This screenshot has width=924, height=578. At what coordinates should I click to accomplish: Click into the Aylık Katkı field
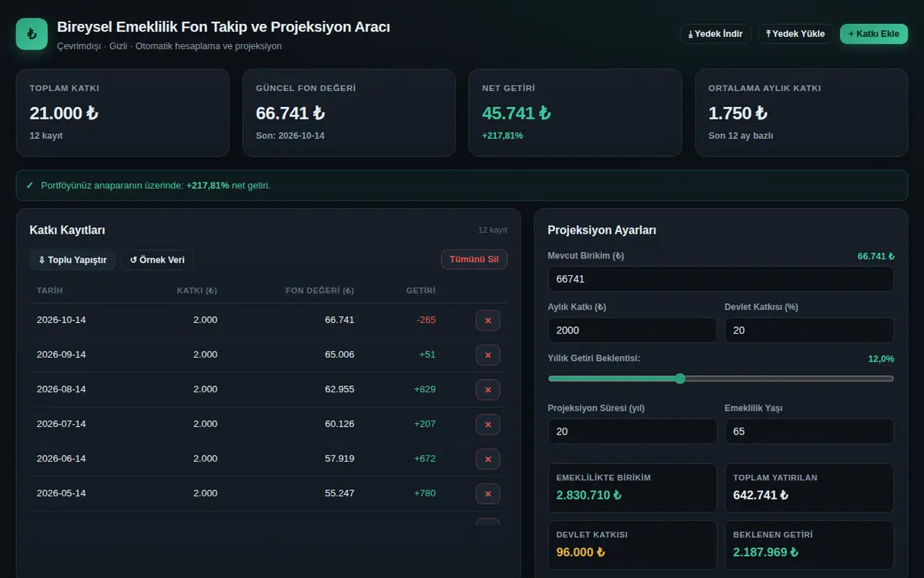pyautogui.click(x=632, y=330)
